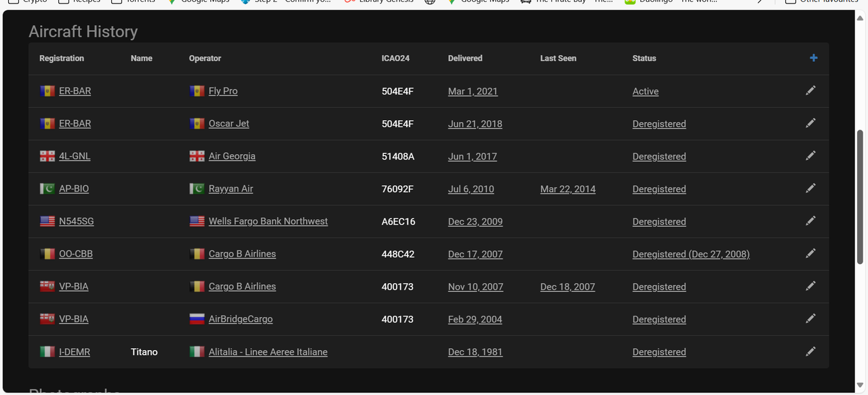Click the page vertical scrollbar thumb
The width and height of the screenshot is (868, 395).
(x=861, y=197)
